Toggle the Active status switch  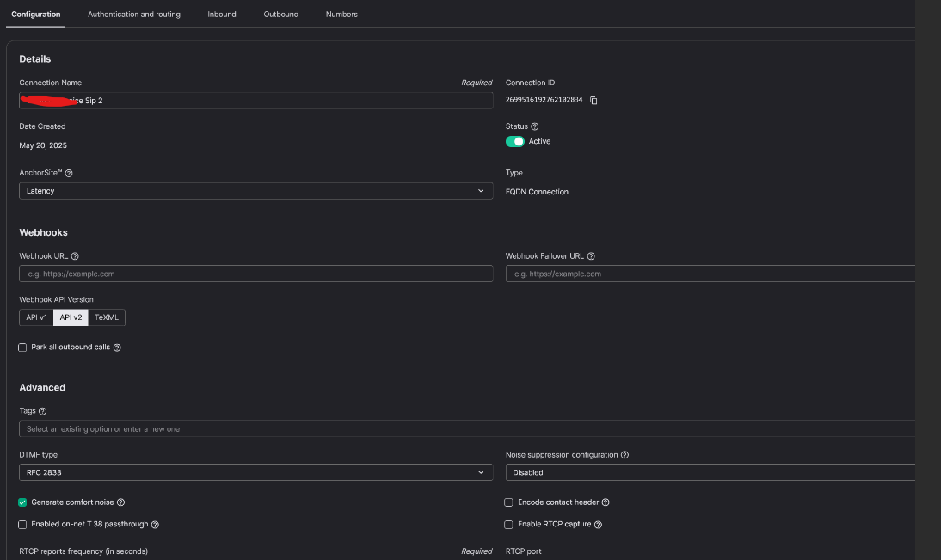pyautogui.click(x=514, y=141)
